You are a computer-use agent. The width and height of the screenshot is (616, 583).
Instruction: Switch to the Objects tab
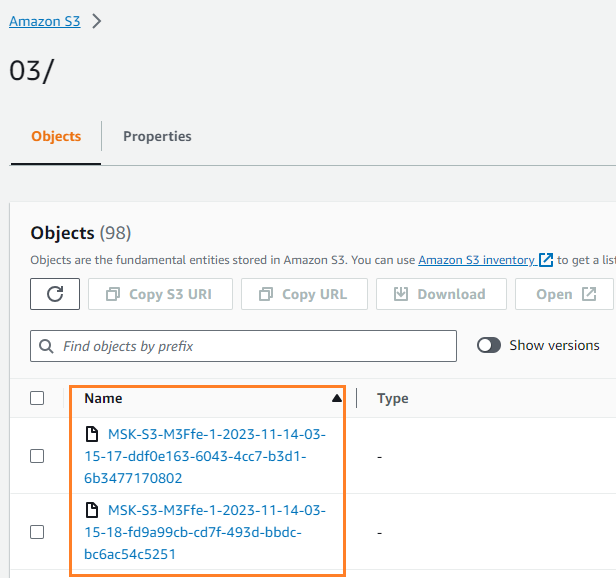point(56,136)
